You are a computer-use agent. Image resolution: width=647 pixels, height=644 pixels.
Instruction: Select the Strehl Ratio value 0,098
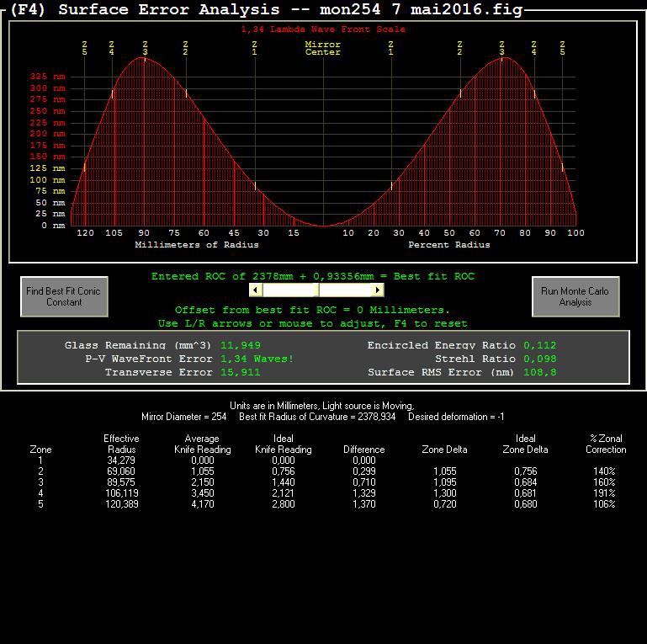point(539,359)
